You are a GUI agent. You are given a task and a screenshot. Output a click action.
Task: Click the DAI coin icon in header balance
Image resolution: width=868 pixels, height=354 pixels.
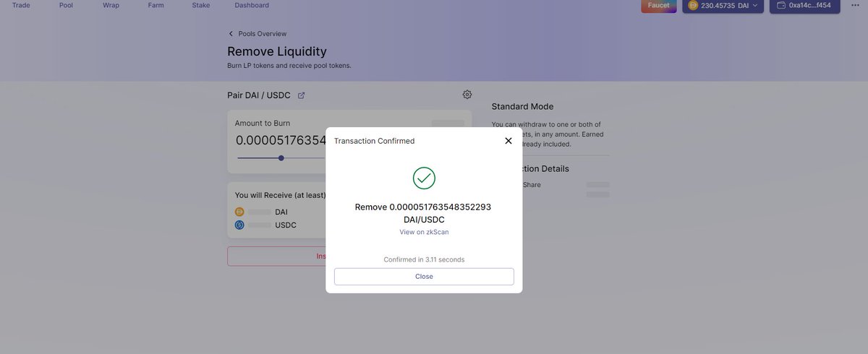[x=693, y=5]
